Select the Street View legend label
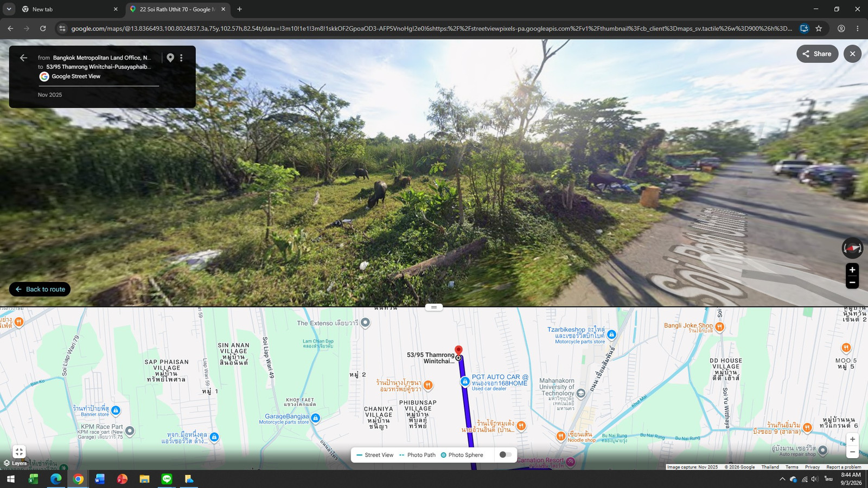 pos(379,455)
